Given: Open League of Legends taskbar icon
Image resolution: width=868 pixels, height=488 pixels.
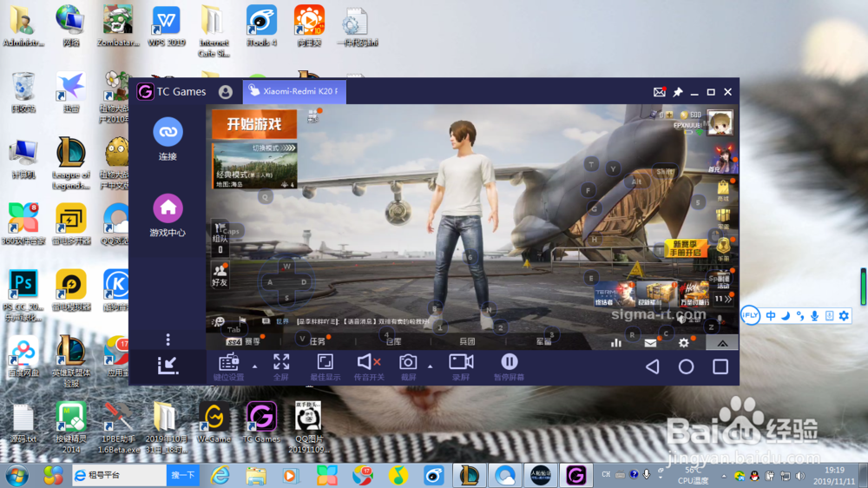Looking at the screenshot, I should click(470, 475).
